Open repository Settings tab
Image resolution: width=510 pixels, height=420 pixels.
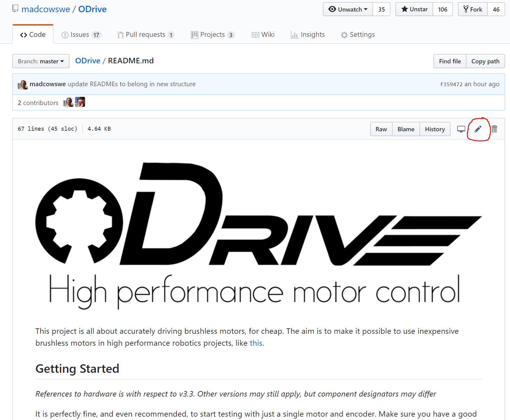358,35
